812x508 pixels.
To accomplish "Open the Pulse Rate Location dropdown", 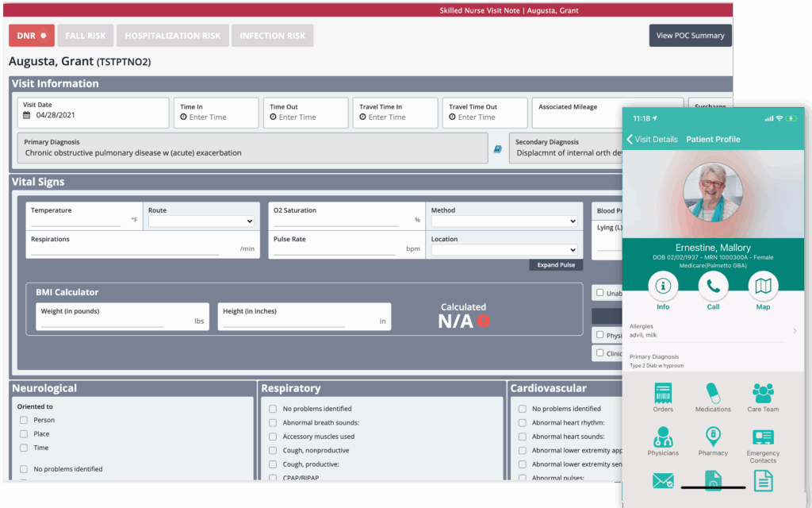I will coord(504,250).
